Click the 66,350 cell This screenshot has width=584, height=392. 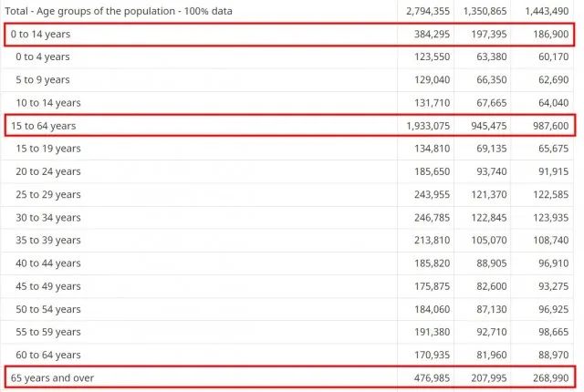tap(492, 80)
